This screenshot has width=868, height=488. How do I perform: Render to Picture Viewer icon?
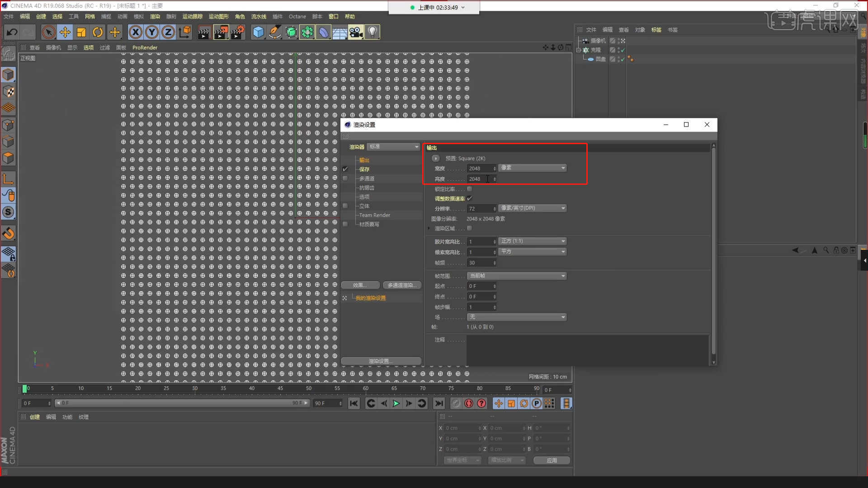coord(221,32)
